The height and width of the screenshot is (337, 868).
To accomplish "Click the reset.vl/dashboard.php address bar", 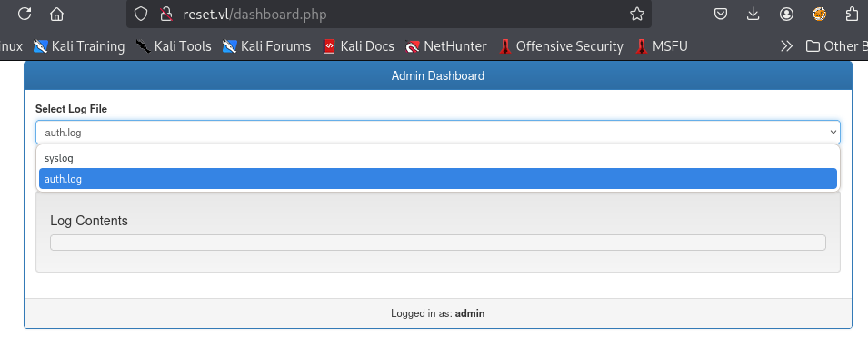I will pos(389,14).
